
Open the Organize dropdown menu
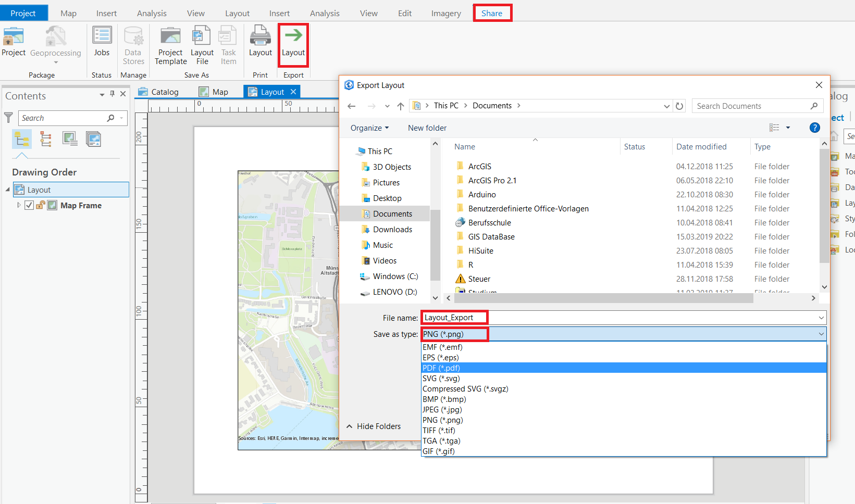(369, 128)
